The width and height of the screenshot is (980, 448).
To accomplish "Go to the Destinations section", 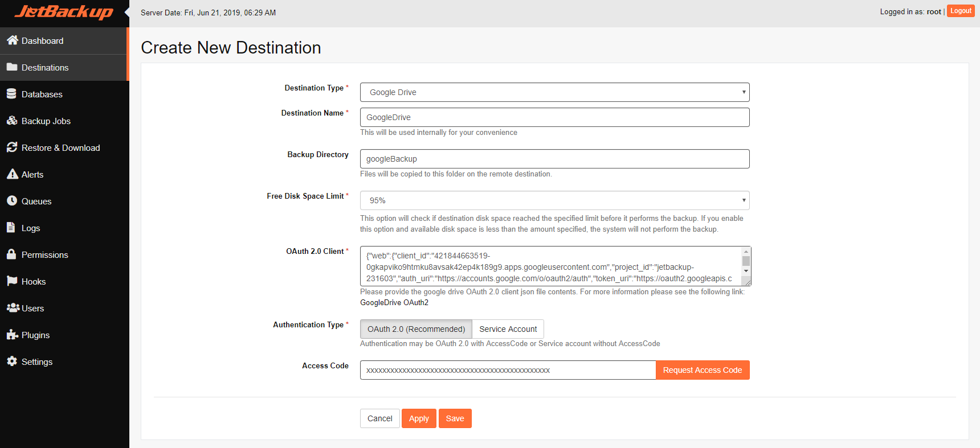I will (x=63, y=68).
